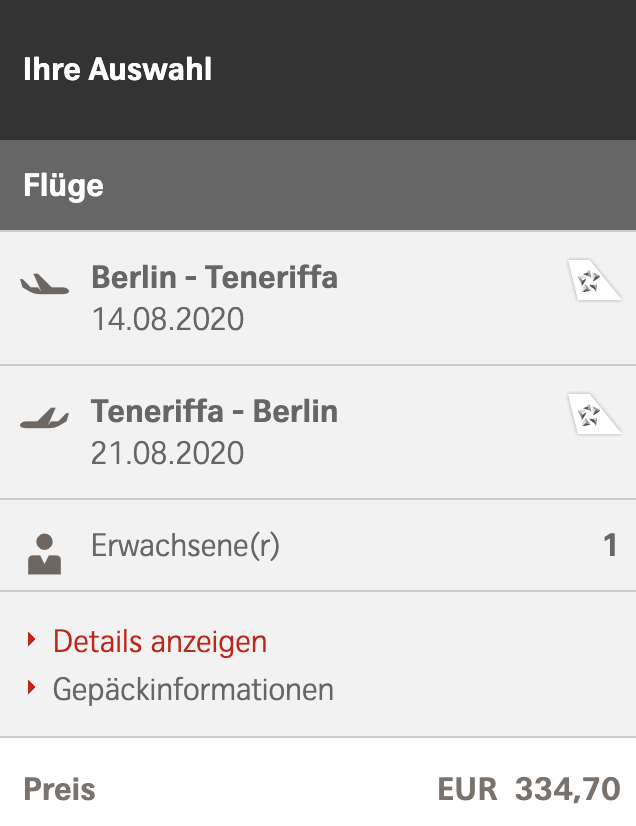Viewport: 636px width, 826px height.
Task: Click the Erwachsene(r) label
Action: tap(185, 546)
